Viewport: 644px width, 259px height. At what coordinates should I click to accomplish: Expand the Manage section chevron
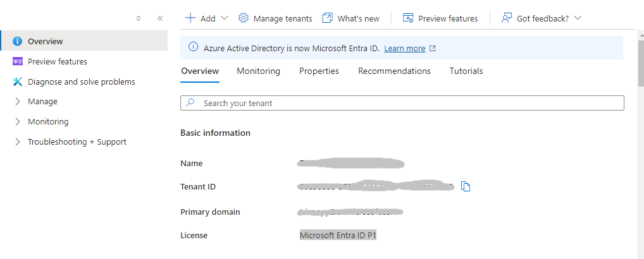pyautogui.click(x=17, y=101)
